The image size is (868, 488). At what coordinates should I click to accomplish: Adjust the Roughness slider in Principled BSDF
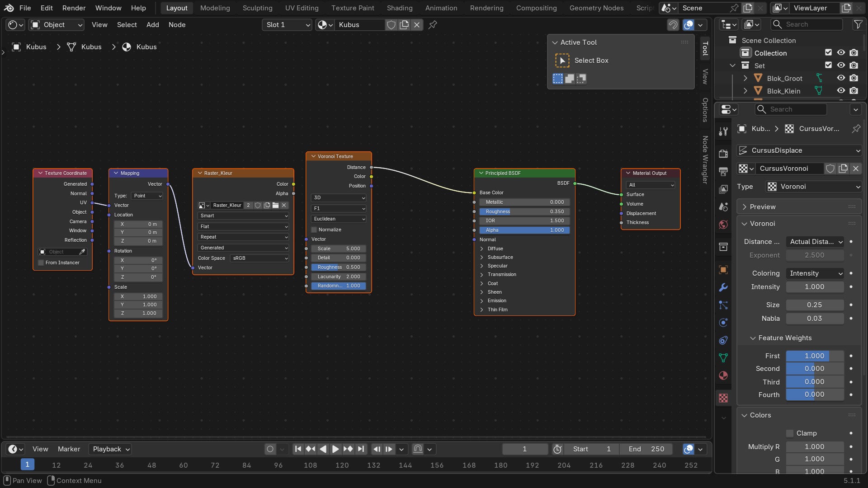point(525,211)
